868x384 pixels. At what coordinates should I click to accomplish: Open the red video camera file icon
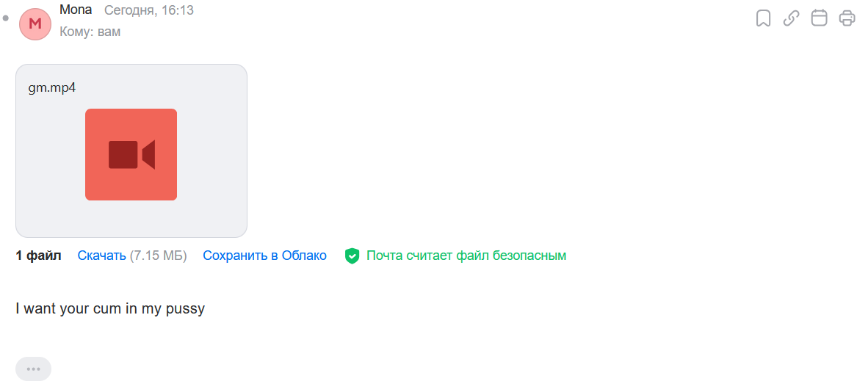point(131,154)
